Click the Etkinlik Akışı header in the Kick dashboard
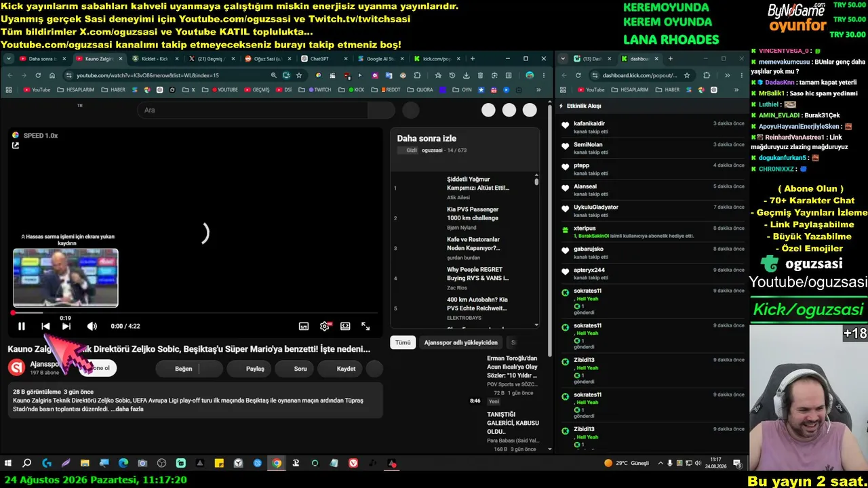The image size is (868, 488). 584,106
